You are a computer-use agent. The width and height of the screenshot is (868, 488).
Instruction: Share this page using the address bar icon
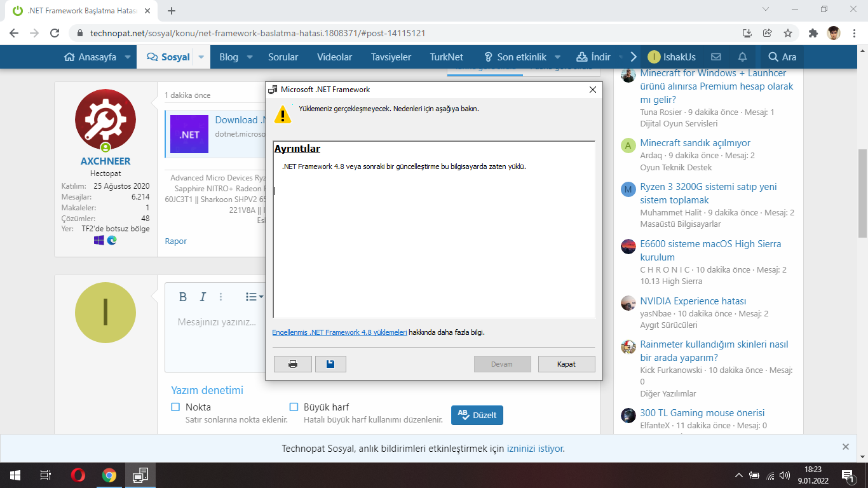pos(768,33)
